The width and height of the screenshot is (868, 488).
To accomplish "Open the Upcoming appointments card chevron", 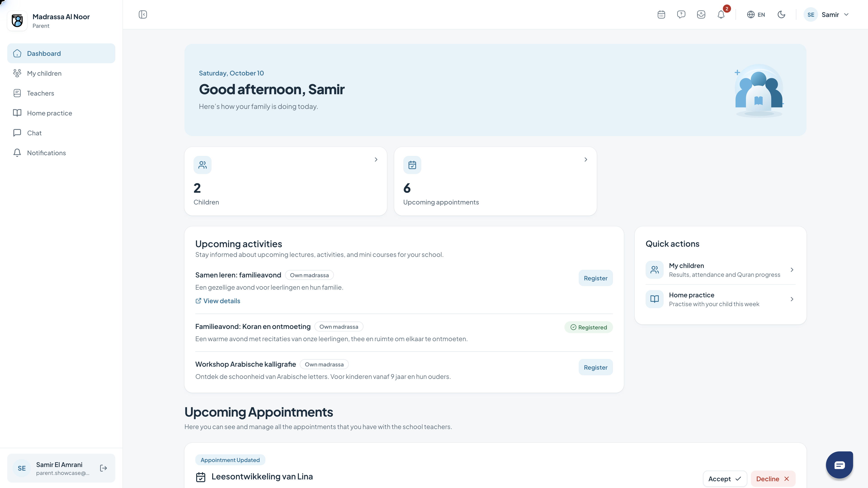I will tap(586, 160).
